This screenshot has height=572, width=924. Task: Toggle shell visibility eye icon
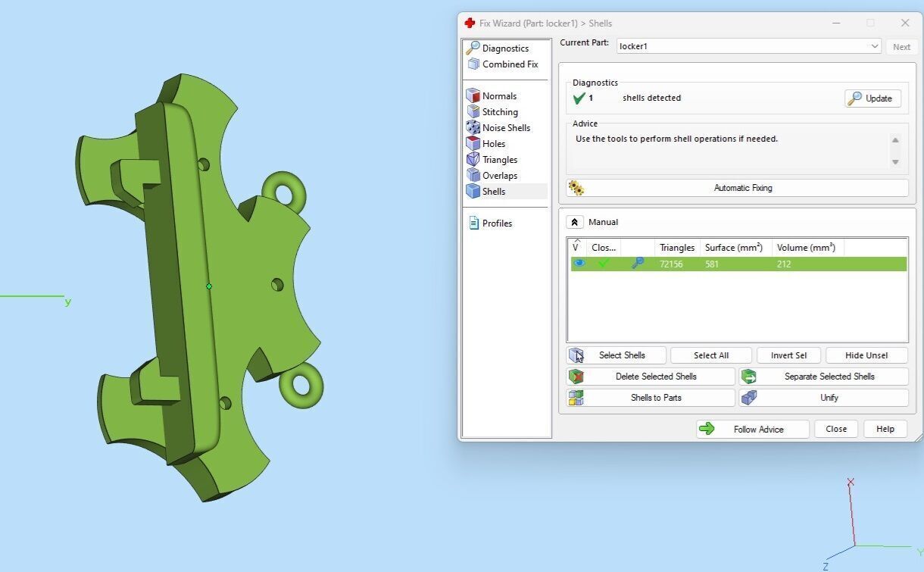[579, 264]
